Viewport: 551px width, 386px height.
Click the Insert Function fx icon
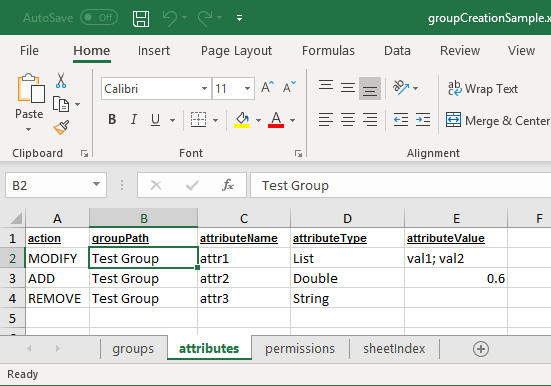[228, 185]
